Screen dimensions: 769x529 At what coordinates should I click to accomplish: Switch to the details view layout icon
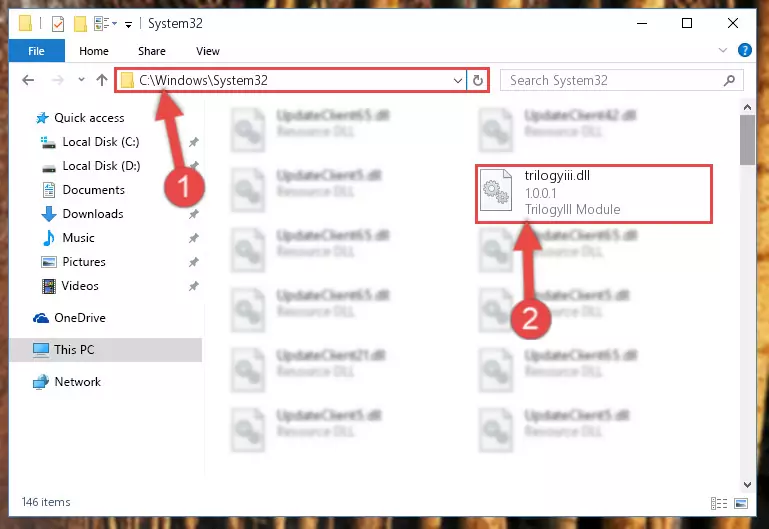(718, 503)
